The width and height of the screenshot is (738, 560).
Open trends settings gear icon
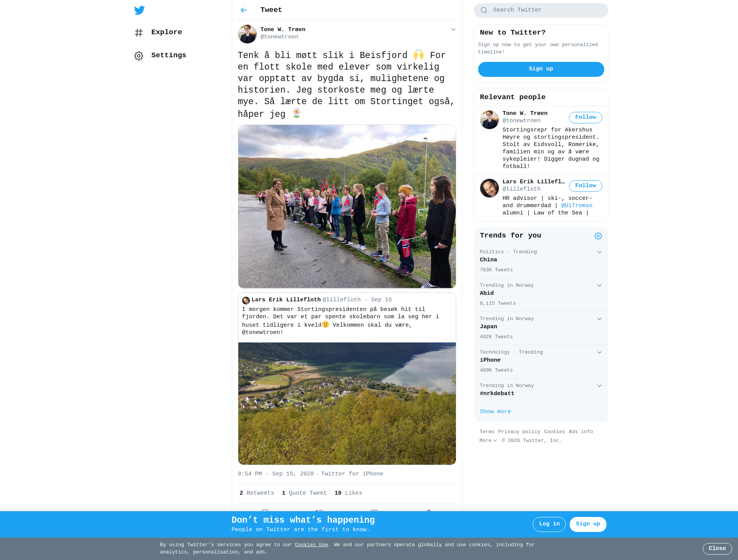tap(598, 236)
